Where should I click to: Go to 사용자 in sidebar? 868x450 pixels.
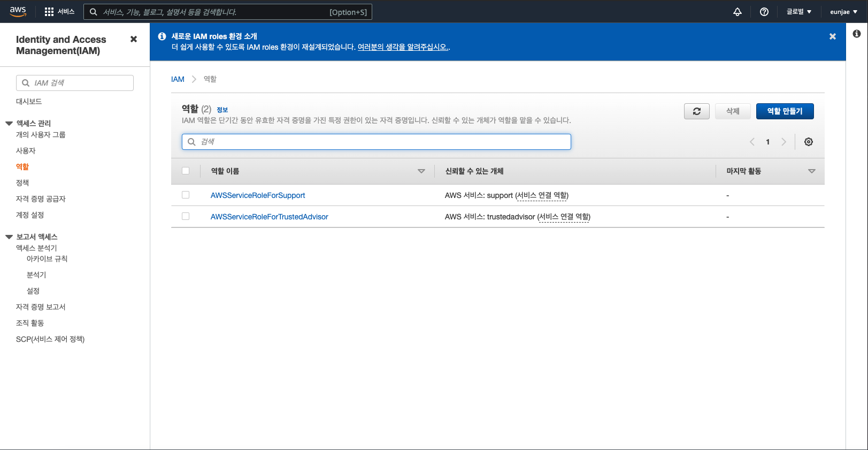pyautogui.click(x=26, y=151)
